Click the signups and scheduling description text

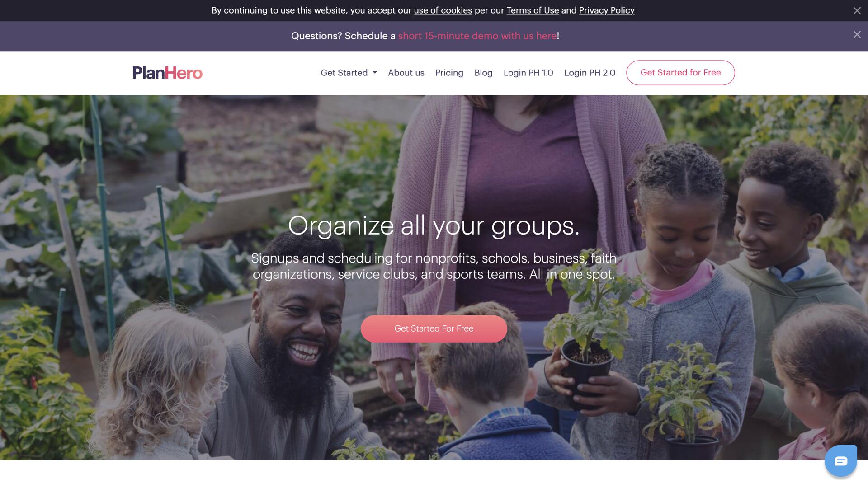(434, 266)
